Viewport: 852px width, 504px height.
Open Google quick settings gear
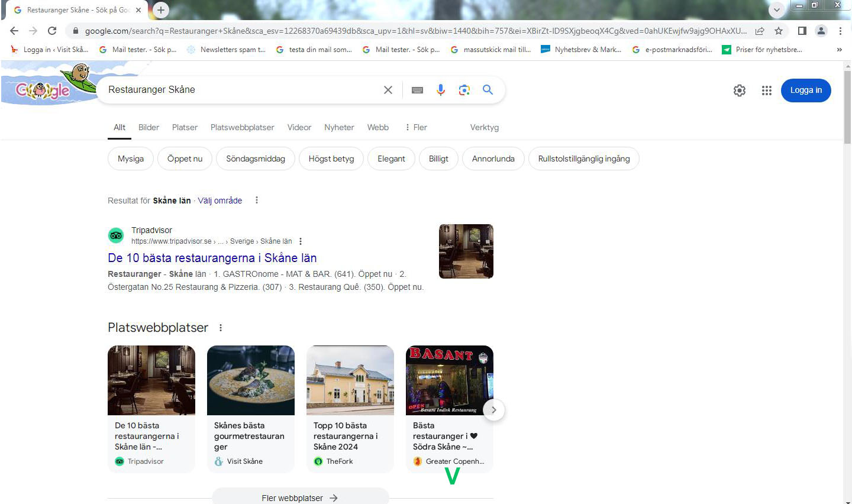pyautogui.click(x=740, y=91)
